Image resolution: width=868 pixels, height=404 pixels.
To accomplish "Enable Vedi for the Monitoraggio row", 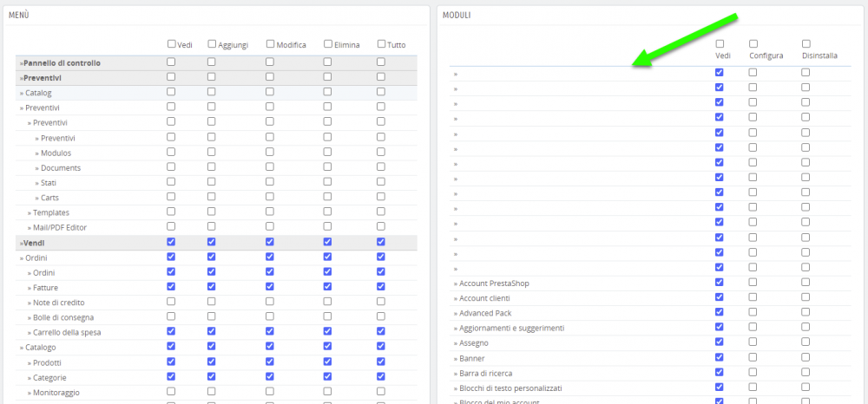I will pyautogui.click(x=171, y=391).
